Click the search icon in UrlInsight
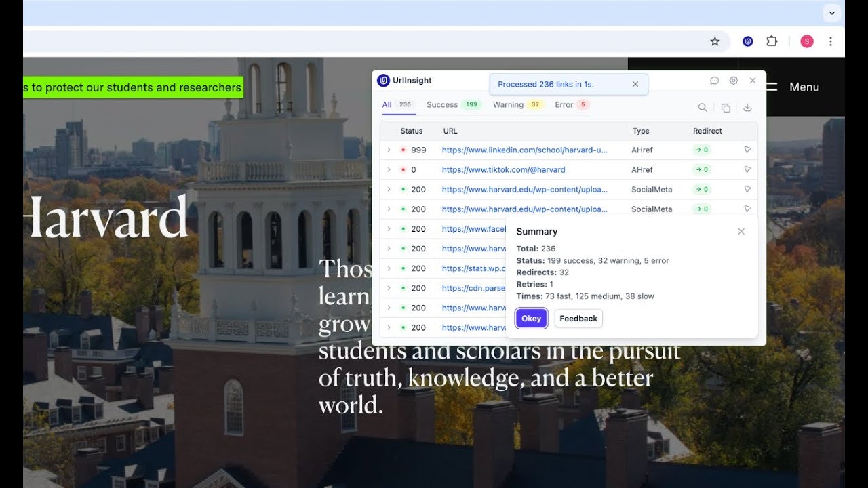Viewport: 868px width, 488px height. [x=703, y=108]
